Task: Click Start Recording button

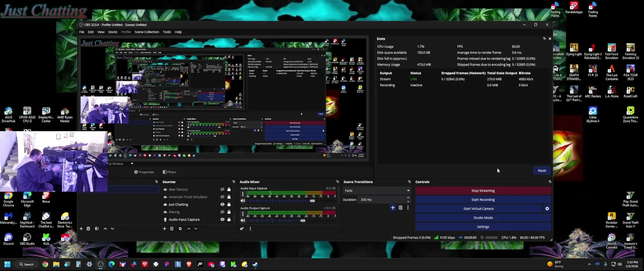Action: pyautogui.click(x=483, y=199)
